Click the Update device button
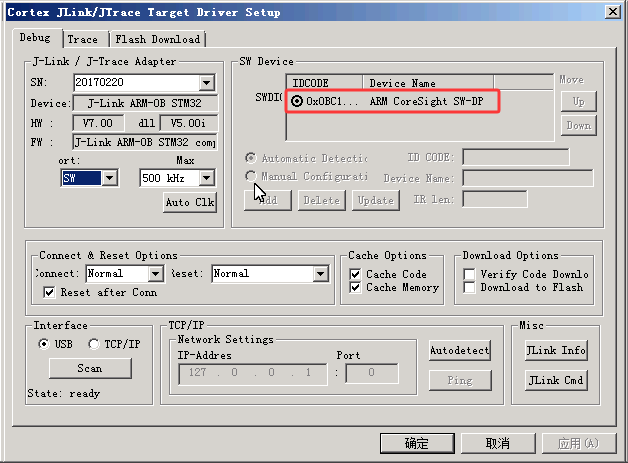Image resolution: width=628 pixels, height=463 pixels. 376,200
